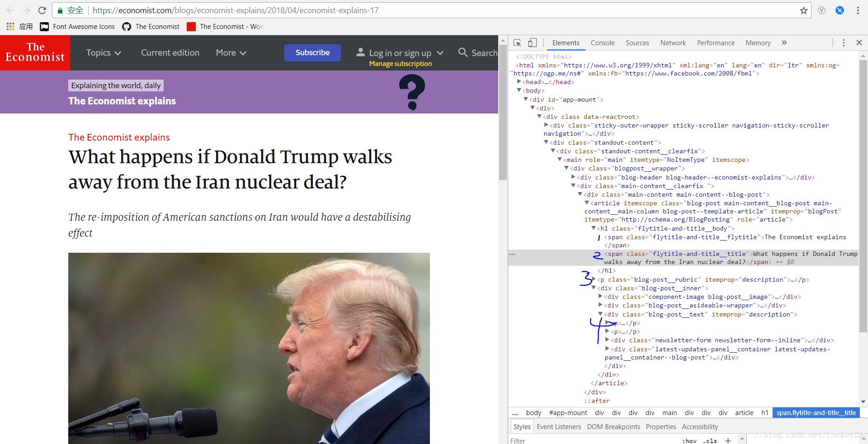The height and width of the screenshot is (444, 868).
Task: Expand the head element node
Action: pos(519,82)
